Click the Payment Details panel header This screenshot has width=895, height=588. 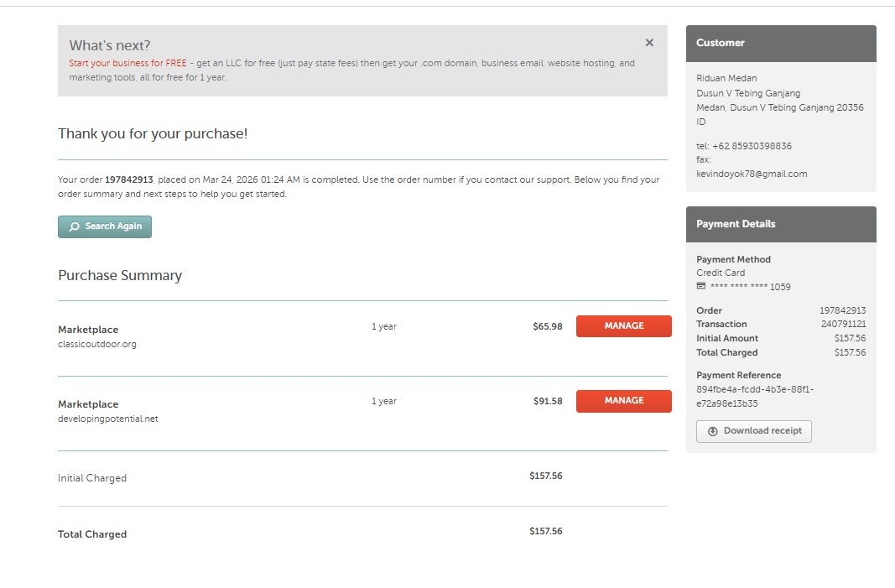(x=780, y=224)
